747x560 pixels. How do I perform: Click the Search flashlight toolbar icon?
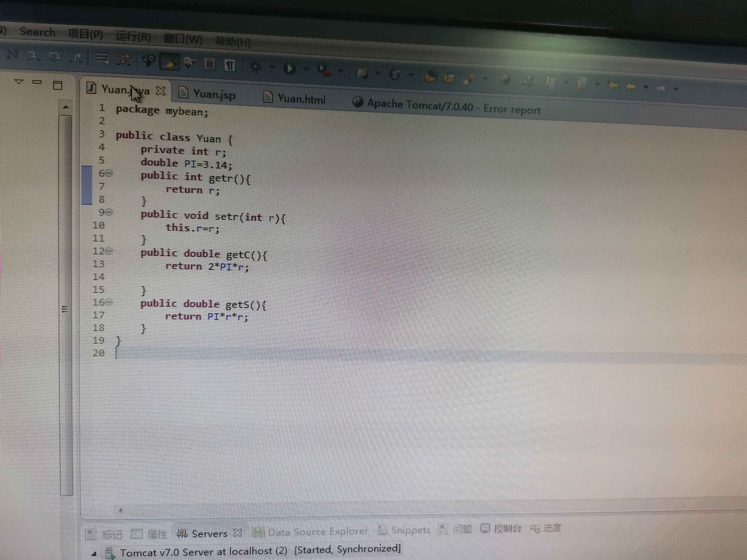469,79
